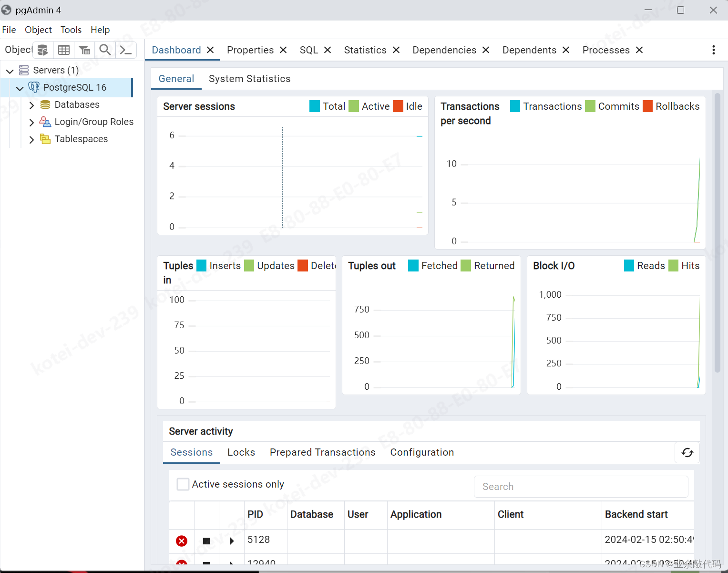Enable Active sessions only checkbox
728x573 pixels.
183,484
